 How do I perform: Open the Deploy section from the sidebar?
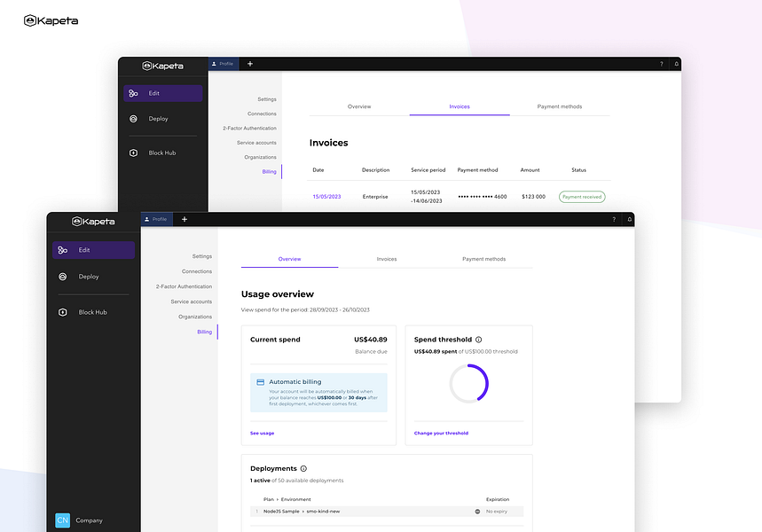click(x=87, y=276)
